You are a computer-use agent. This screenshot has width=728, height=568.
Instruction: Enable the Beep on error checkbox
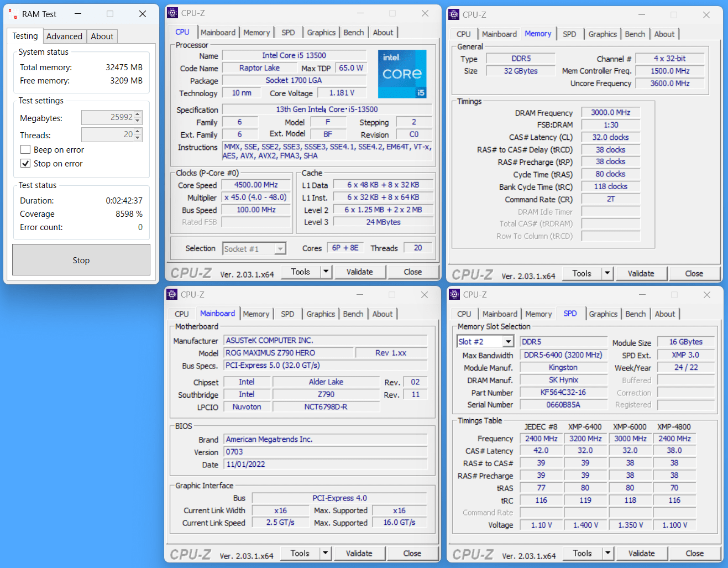coord(25,149)
